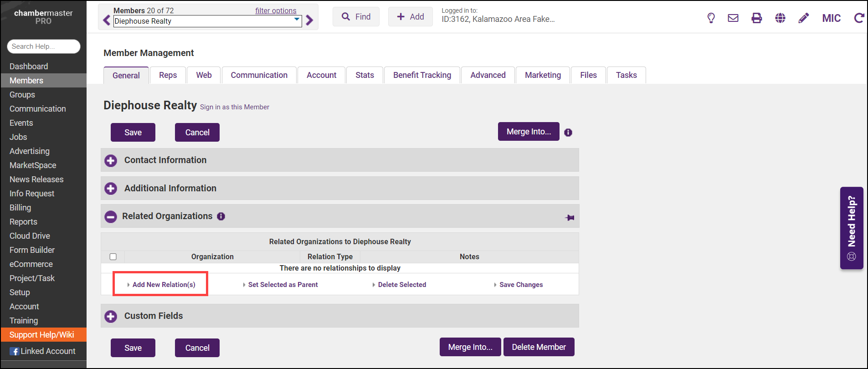Click the refresh arrow icon
The height and width of the screenshot is (369, 868).
point(859,18)
